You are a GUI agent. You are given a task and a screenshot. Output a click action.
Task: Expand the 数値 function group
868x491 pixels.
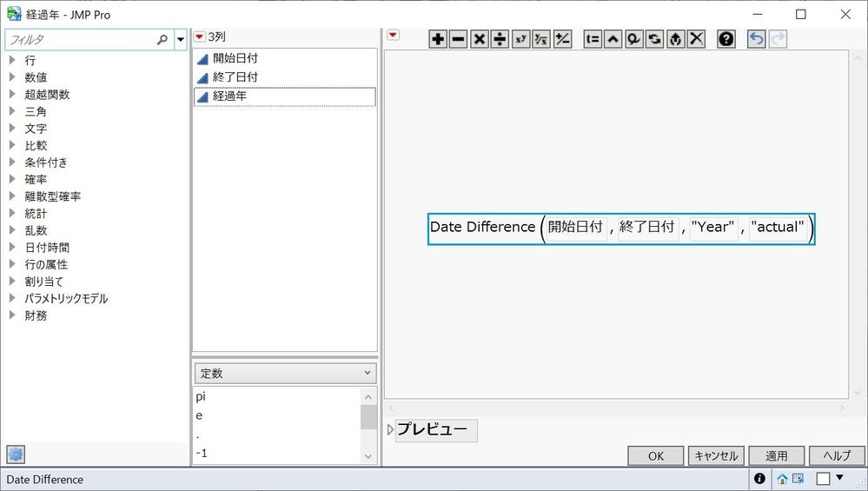(x=12, y=77)
